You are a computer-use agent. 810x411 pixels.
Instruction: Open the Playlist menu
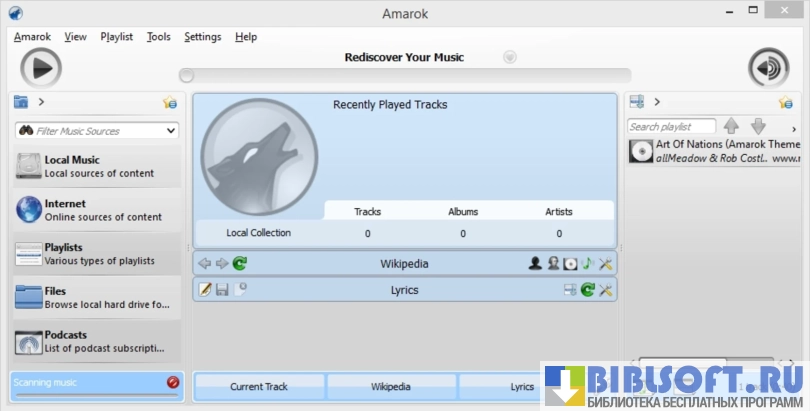coord(116,37)
